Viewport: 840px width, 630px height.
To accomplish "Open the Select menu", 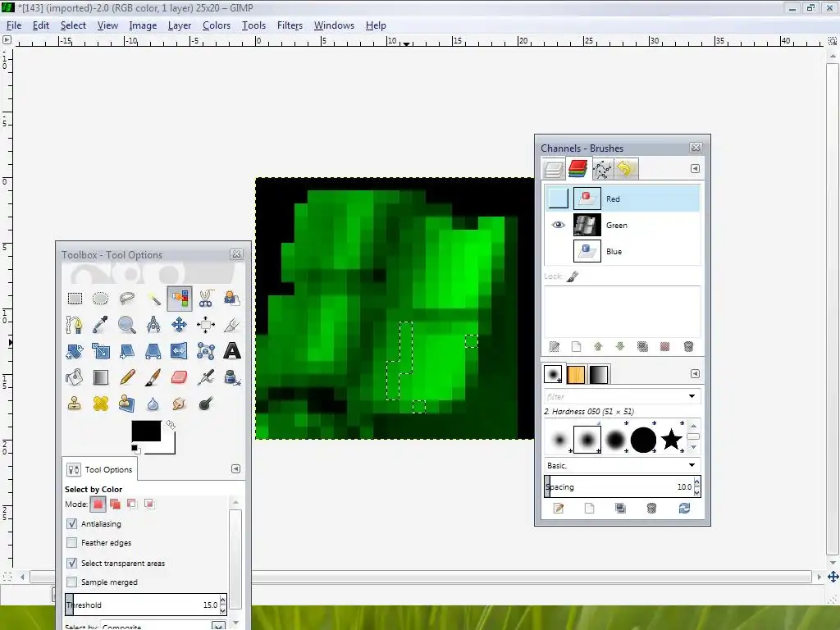I will 73,25.
